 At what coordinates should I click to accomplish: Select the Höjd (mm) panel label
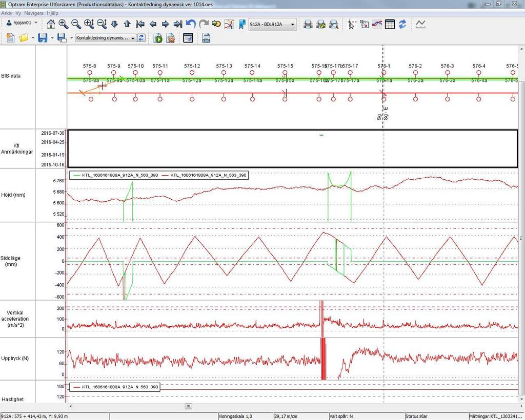[13, 195]
